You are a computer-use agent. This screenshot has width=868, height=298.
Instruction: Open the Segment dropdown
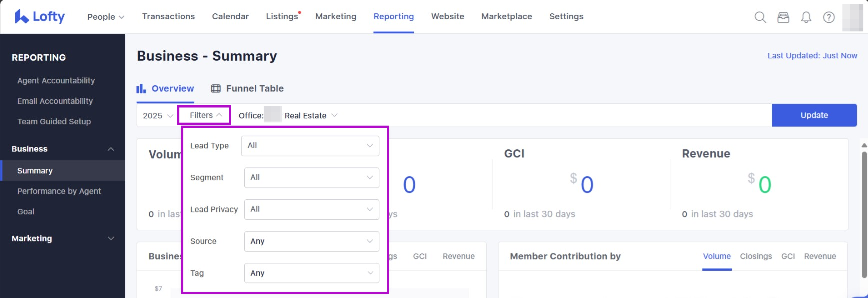coord(311,177)
